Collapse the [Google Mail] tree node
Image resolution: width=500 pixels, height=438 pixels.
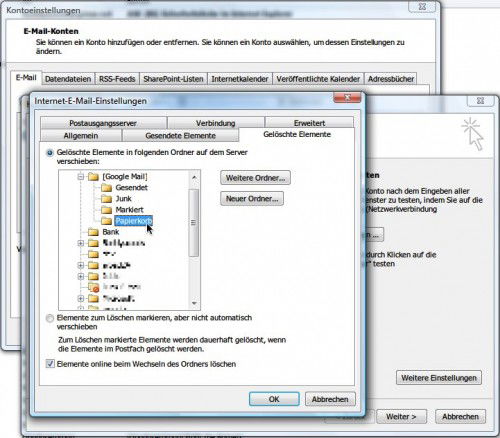tap(81, 177)
